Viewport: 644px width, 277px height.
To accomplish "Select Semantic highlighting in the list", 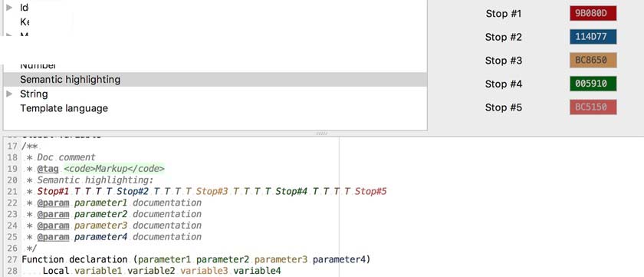I will (215, 80).
